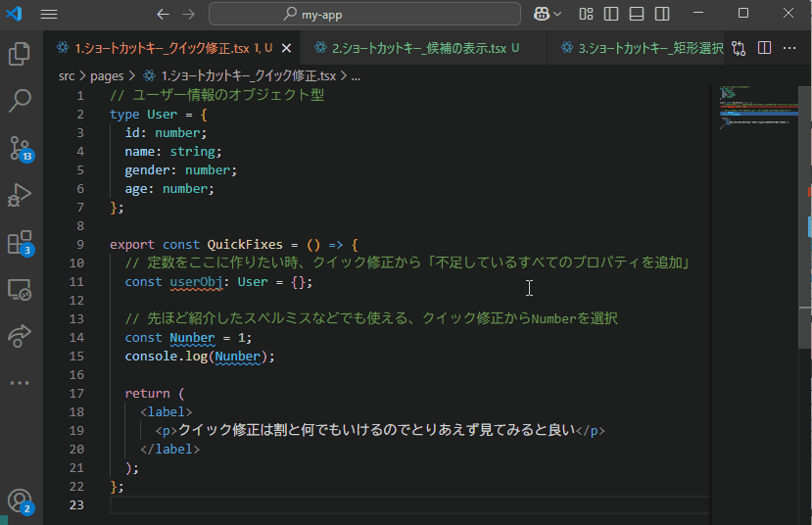The width and height of the screenshot is (812, 525).
Task: Click the vertical scrollbar slider
Action: point(805,217)
